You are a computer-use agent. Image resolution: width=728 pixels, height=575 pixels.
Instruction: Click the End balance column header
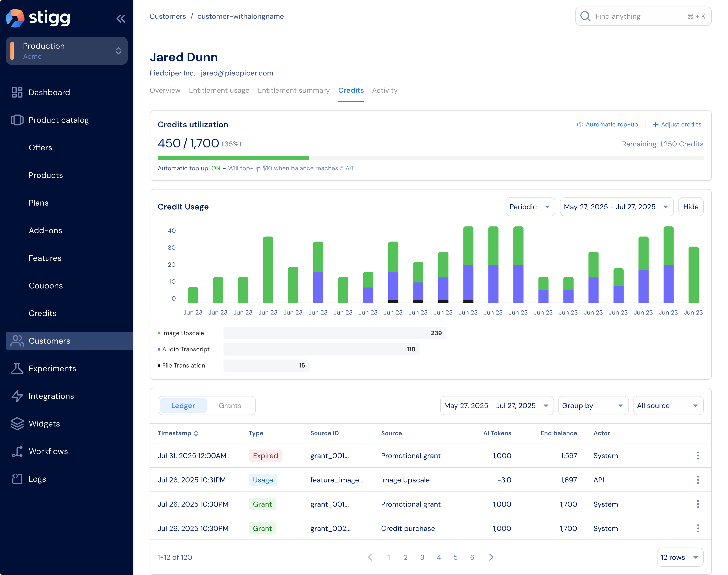(x=559, y=433)
